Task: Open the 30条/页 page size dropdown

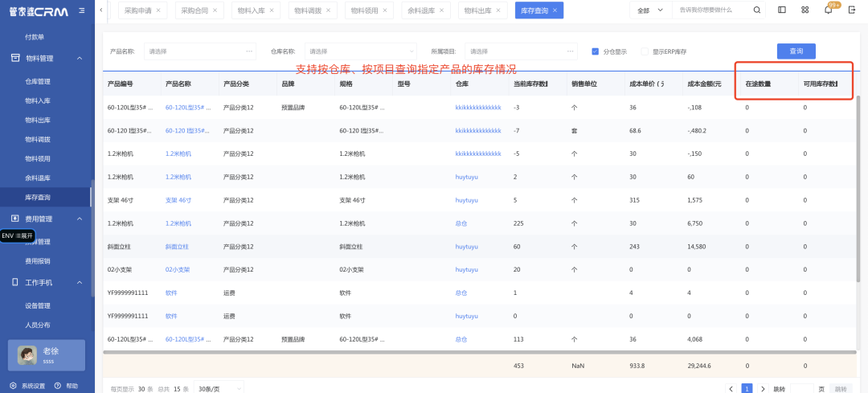Action: 218,388
